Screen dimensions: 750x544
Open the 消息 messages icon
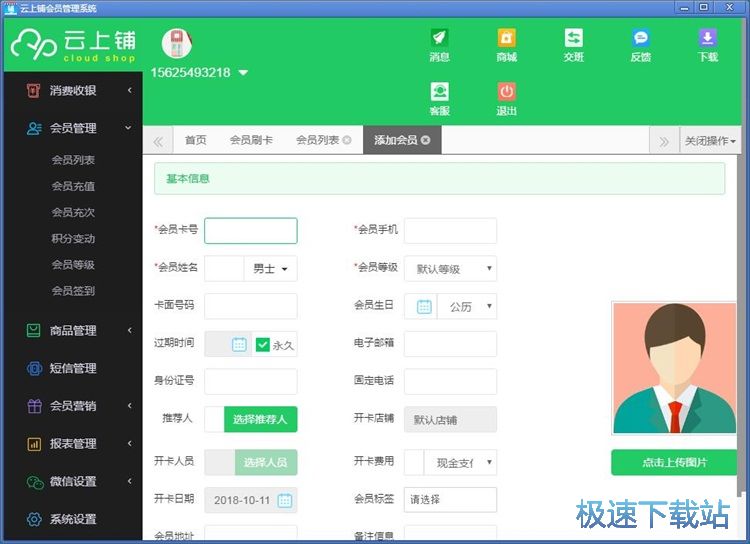(439, 40)
